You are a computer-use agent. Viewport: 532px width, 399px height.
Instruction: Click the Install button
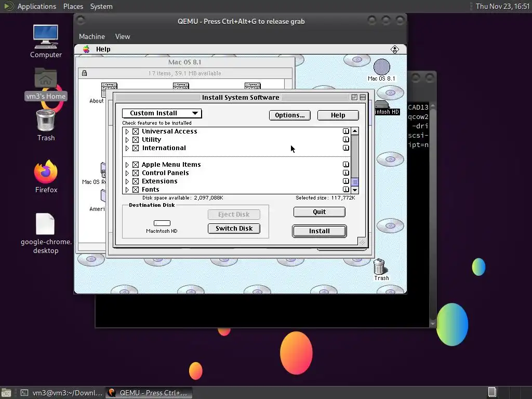(x=320, y=231)
